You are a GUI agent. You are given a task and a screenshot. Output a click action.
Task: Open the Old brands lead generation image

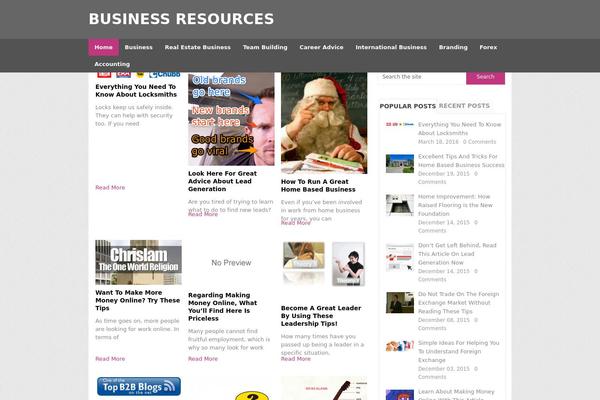[231, 119]
